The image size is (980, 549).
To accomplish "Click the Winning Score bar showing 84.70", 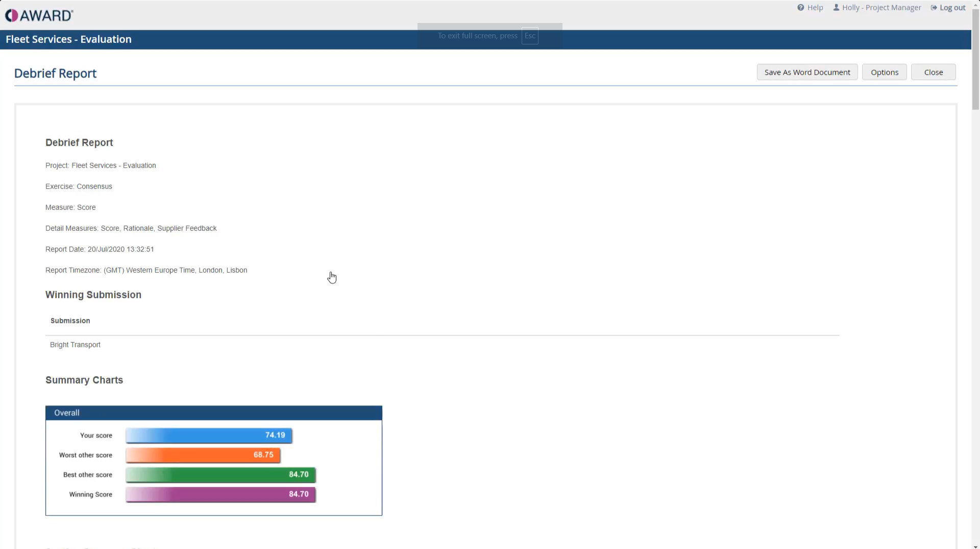I will (219, 494).
